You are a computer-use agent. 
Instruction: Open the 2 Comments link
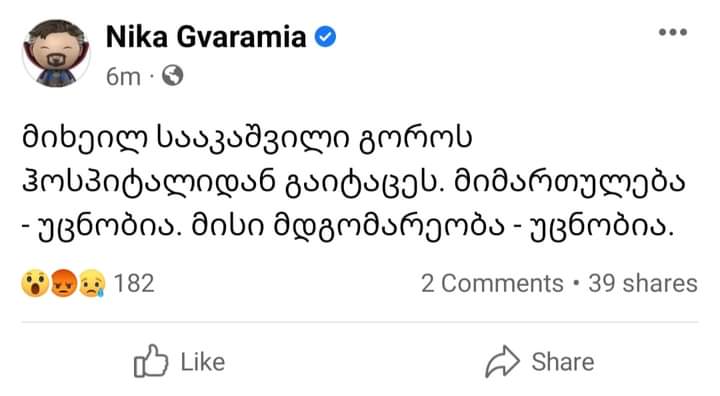[492, 283]
